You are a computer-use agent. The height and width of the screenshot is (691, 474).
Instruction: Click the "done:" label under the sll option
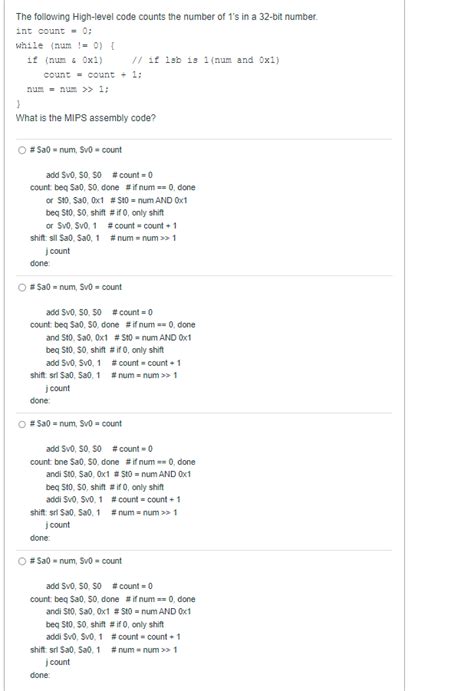tap(40, 263)
